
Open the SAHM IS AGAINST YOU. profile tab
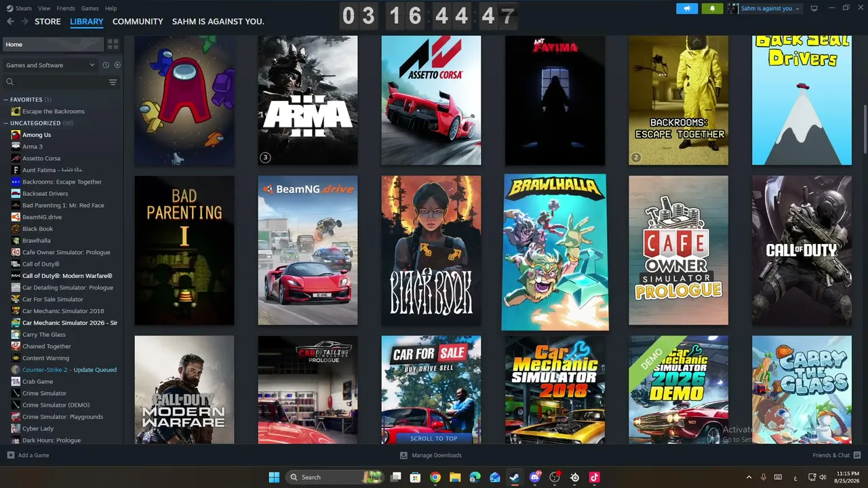click(x=218, y=22)
